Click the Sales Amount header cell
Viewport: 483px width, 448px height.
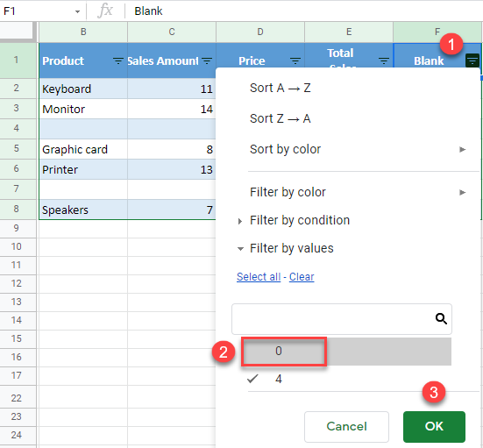coord(172,60)
